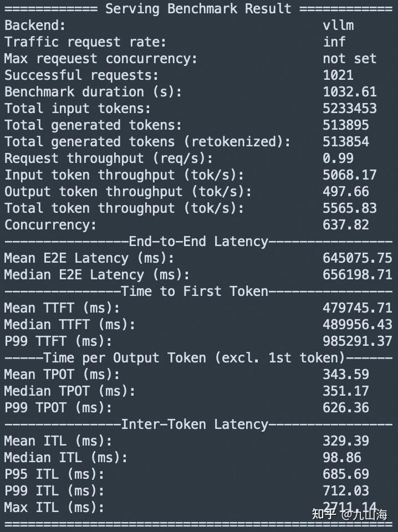Click the Request throughput value 0.99
Screen dimensions: 398x532
[x=338, y=158]
